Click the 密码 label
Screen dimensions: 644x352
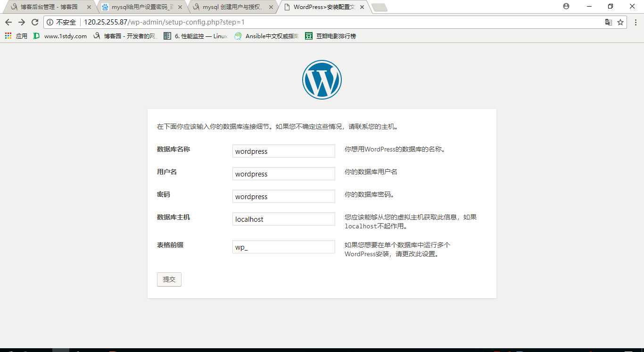click(164, 194)
